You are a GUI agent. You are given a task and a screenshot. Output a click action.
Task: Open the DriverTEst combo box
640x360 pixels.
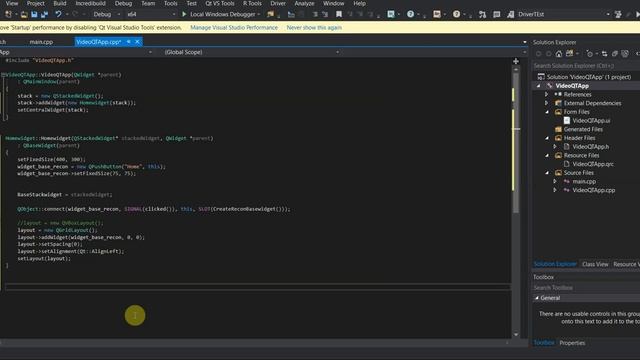563,14
